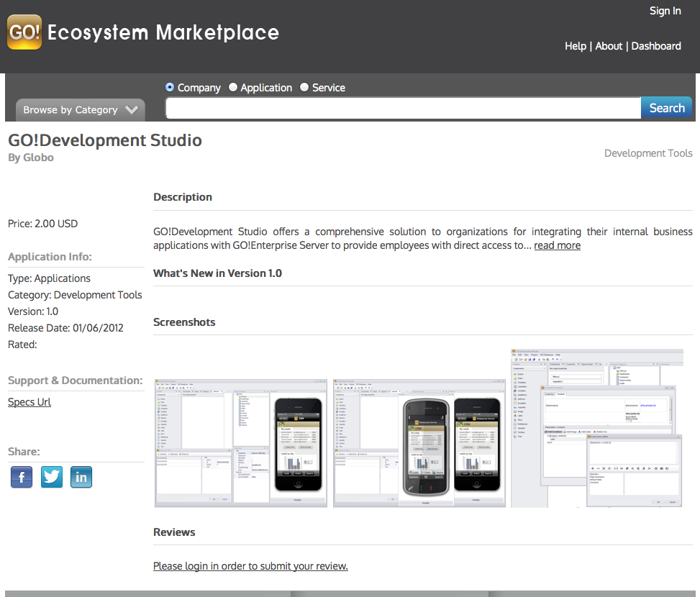Click the GO!Development Studio heading
The height and width of the screenshot is (597, 700).
pos(105,140)
